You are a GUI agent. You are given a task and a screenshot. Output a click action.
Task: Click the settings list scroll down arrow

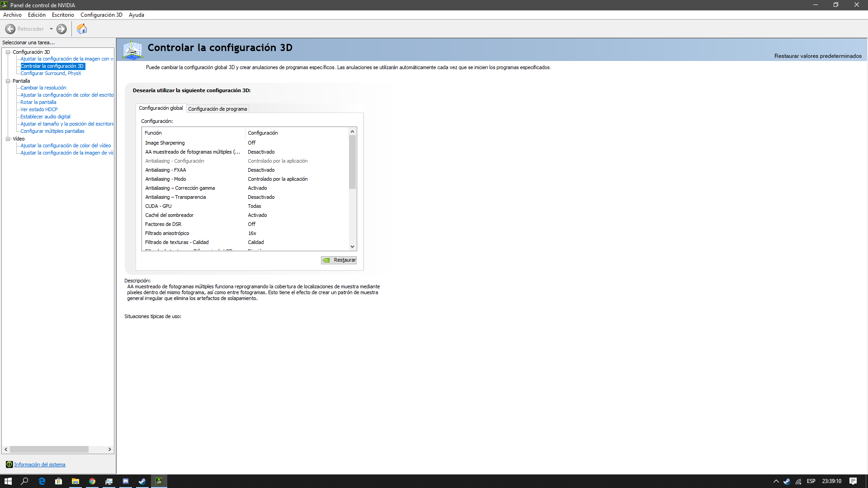click(352, 247)
